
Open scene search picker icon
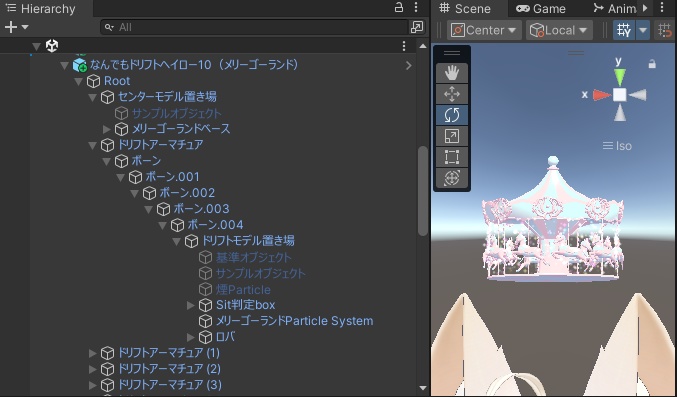417,27
